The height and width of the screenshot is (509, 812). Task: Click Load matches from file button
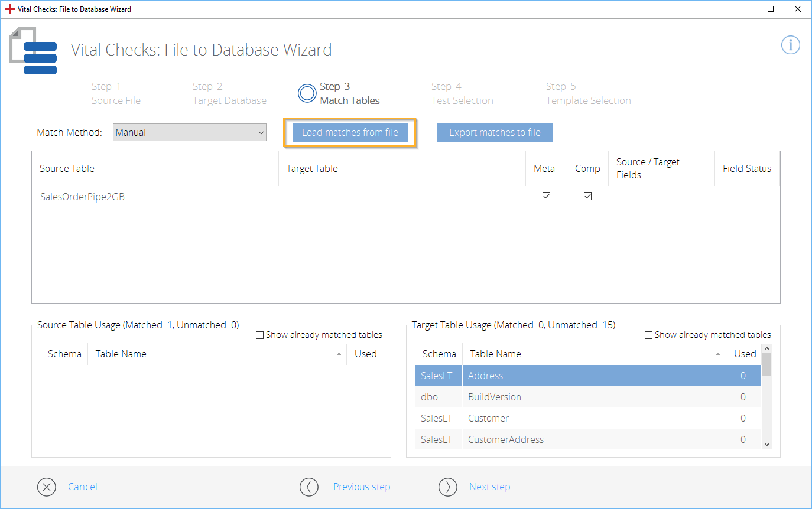[x=350, y=132]
